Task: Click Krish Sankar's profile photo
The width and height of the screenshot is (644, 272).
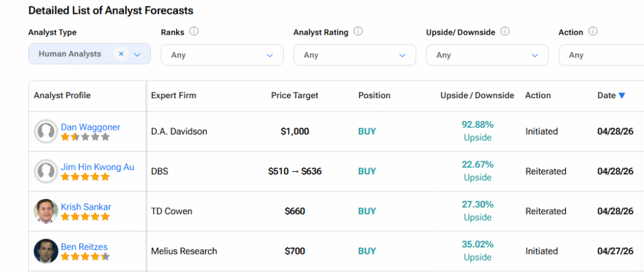Action: pyautogui.click(x=46, y=211)
